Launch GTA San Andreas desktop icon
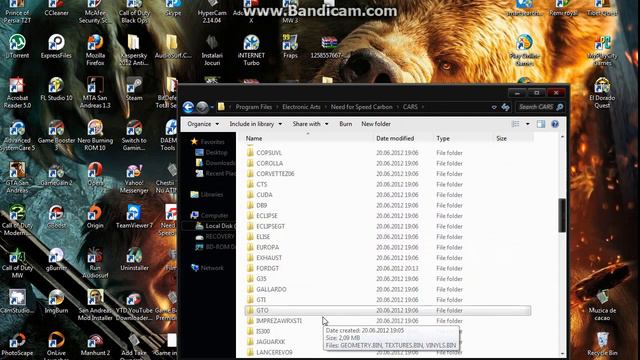 click(17, 178)
